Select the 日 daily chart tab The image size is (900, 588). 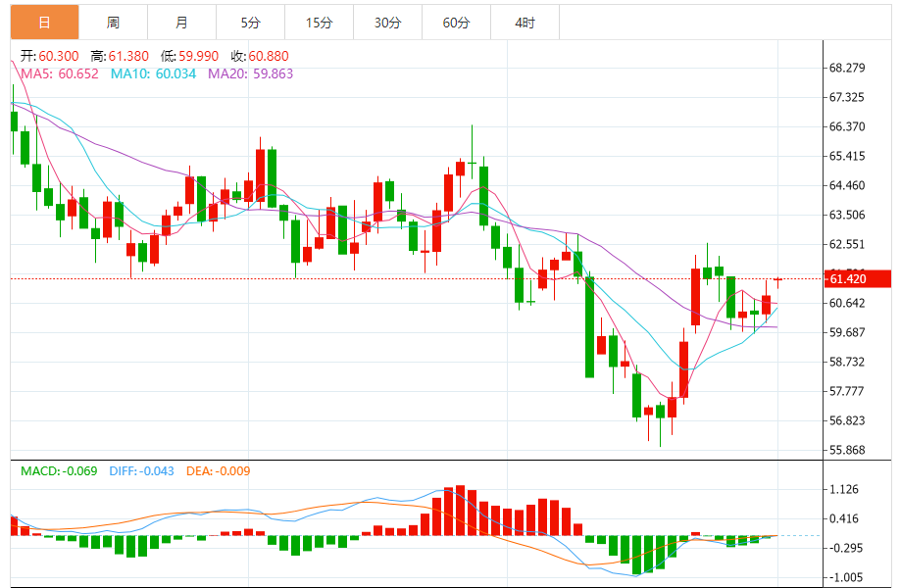[45, 23]
